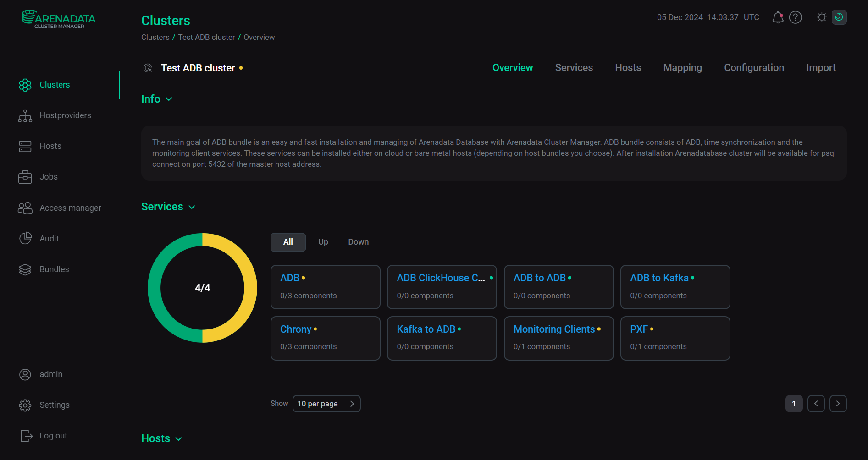Open notifications bell icon
Viewport: 868px width, 460px height.
click(x=778, y=17)
